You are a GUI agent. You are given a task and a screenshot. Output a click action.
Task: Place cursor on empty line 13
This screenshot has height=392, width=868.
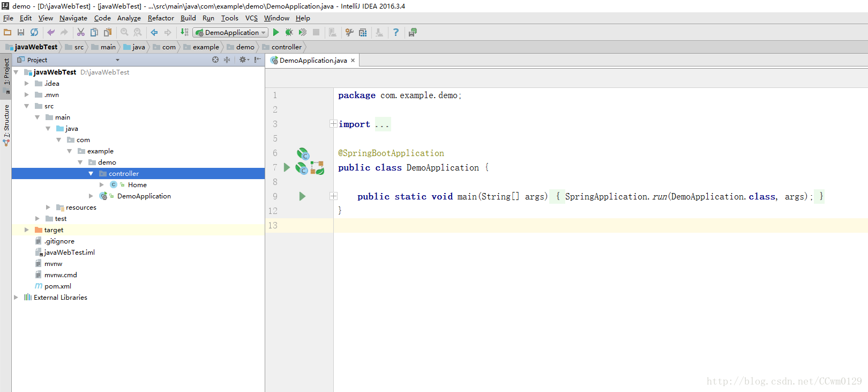[600, 225]
